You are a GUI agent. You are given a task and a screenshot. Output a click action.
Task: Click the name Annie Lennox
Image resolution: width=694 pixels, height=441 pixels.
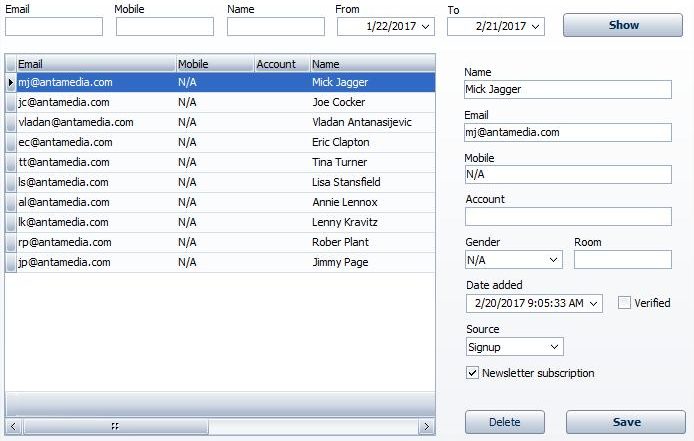point(345,202)
